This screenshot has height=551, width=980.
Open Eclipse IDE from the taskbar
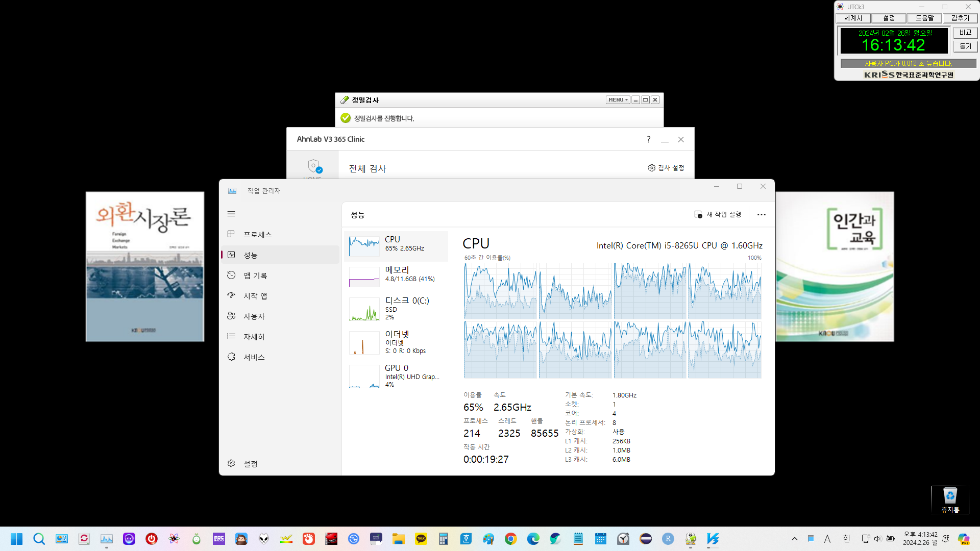tap(646, 539)
